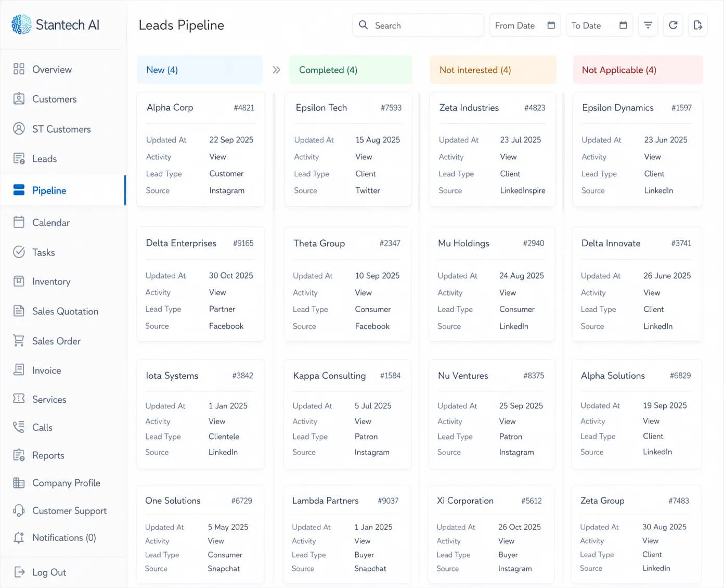Click the Stantech AI brain logo

[21, 24]
